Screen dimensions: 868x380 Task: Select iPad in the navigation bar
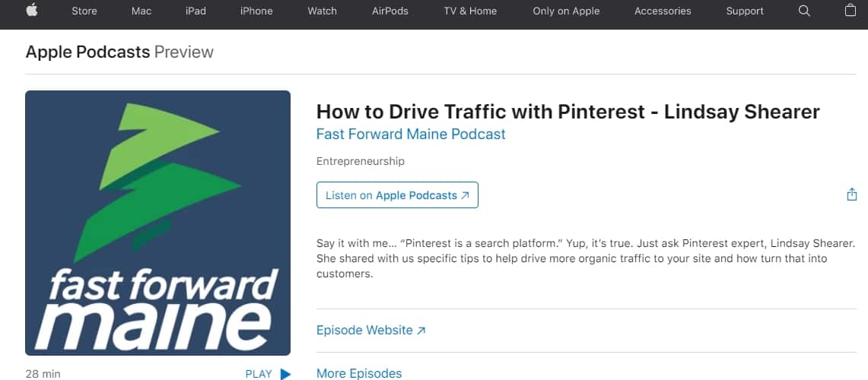[x=196, y=11]
